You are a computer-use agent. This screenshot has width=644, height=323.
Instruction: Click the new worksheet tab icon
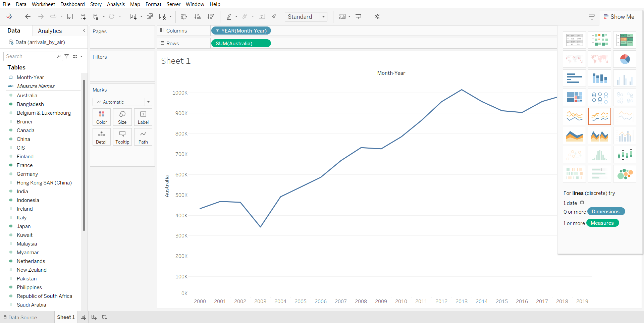(83, 317)
